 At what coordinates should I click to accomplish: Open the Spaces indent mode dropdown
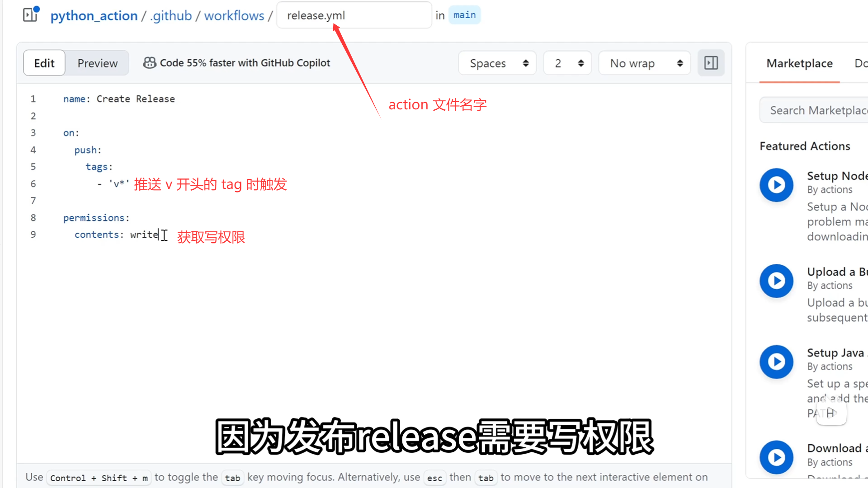497,63
